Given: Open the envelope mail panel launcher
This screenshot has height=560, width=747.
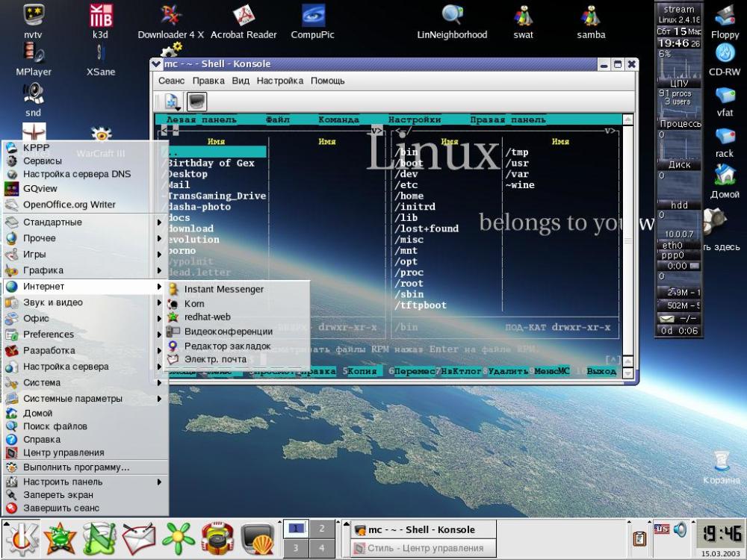Looking at the screenshot, I should click(x=139, y=539).
